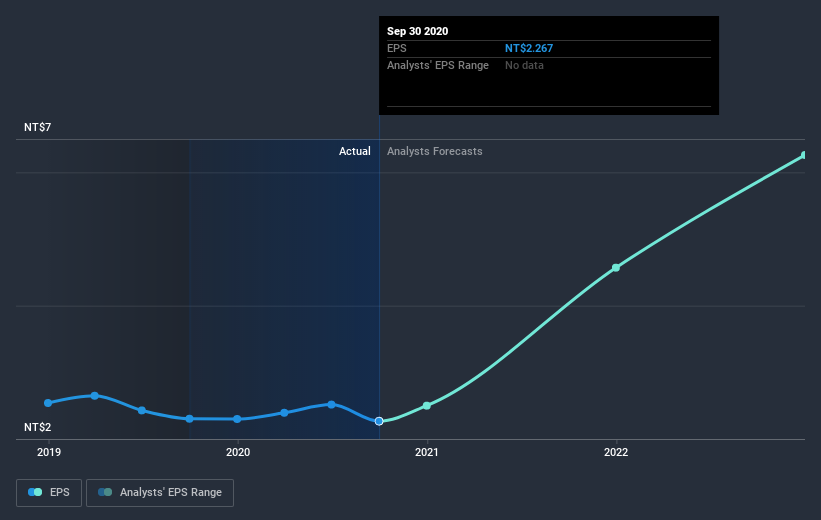Click the 2022 x-axis label

[x=616, y=452]
